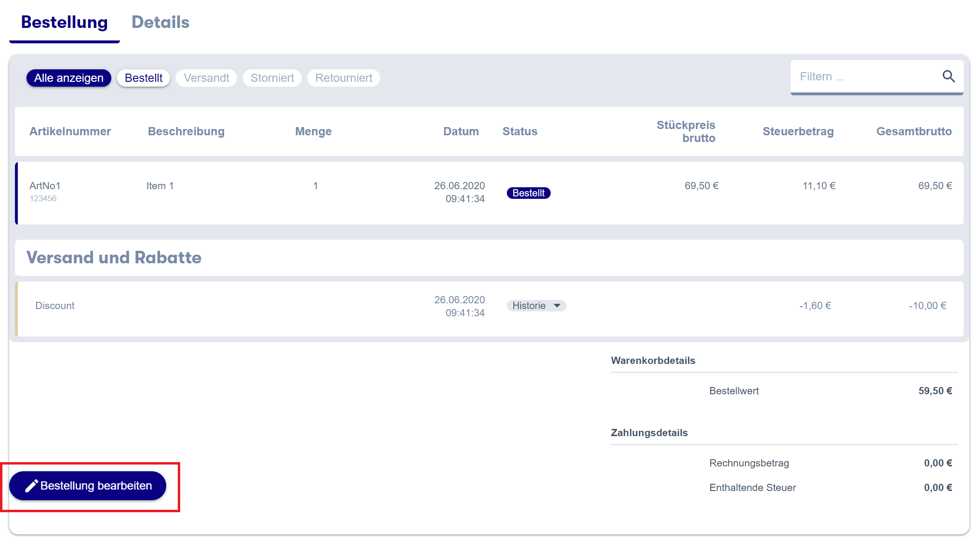Viewport: 980px width, 543px height.
Task: Sort by Datum column header
Action: coord(461,131)
